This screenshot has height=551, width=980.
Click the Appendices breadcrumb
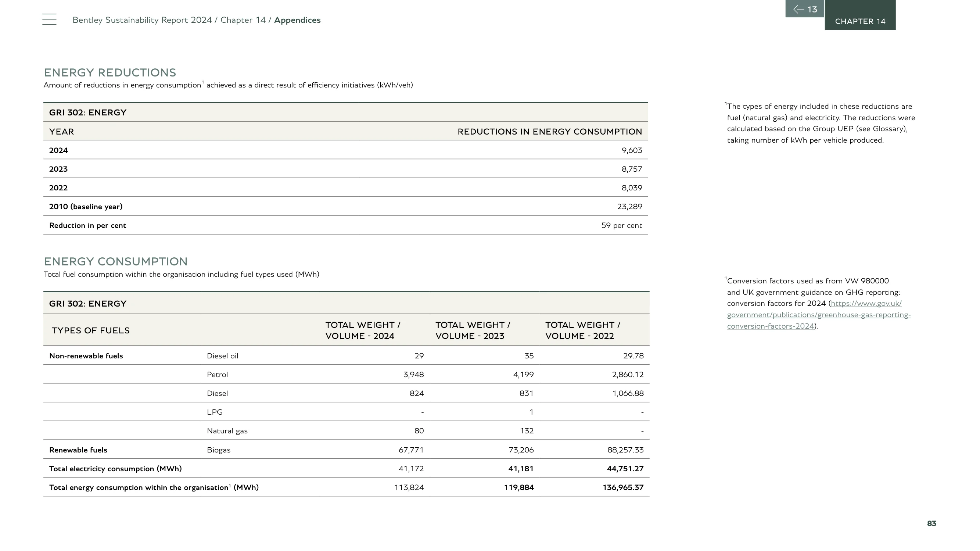[297, 20]
